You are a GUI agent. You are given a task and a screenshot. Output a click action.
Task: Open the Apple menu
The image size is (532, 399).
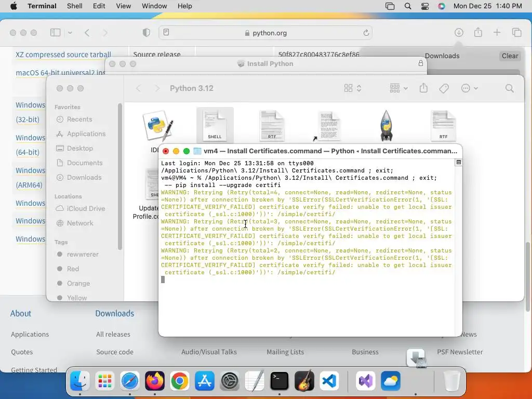(14, 6)
